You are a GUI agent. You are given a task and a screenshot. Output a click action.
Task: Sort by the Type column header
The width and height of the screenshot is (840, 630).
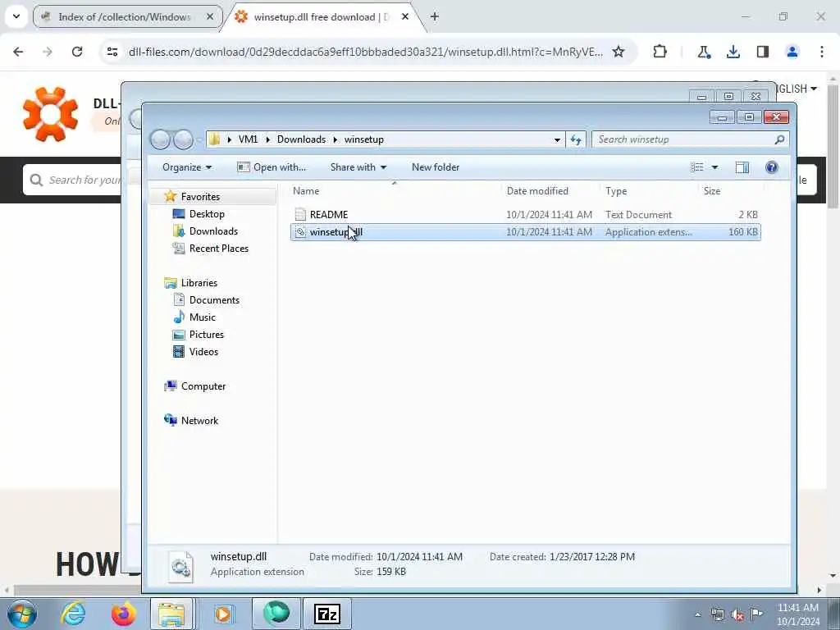click(x=650, y=191)
